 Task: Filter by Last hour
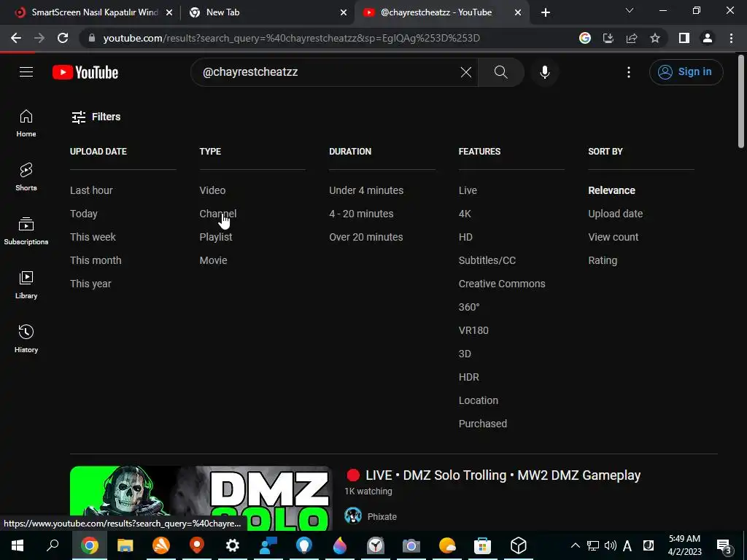[x=91, y=190]
